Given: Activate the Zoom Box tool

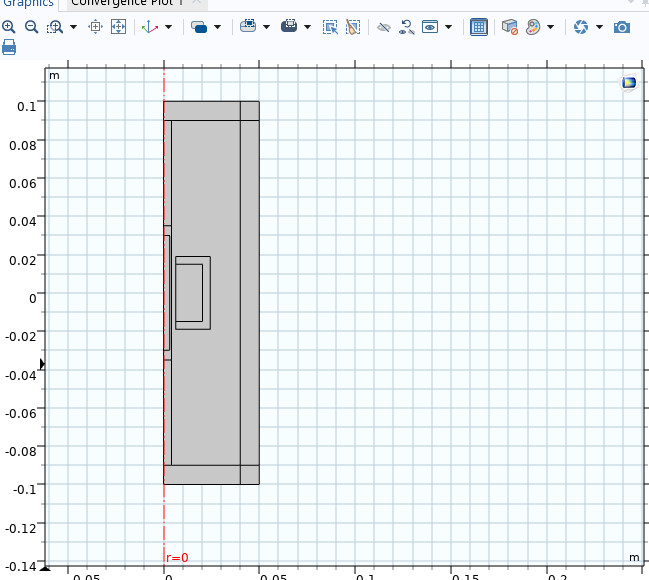Looking at the screenshot, I should pos(53,27).
